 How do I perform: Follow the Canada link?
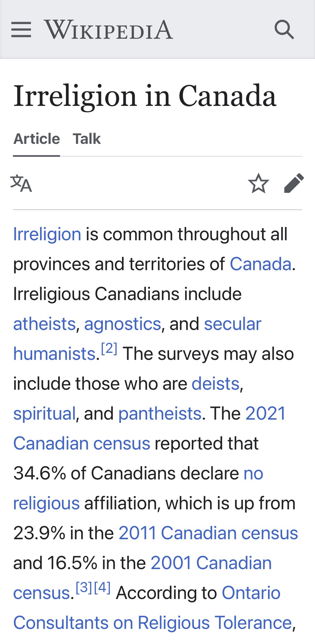260,264
